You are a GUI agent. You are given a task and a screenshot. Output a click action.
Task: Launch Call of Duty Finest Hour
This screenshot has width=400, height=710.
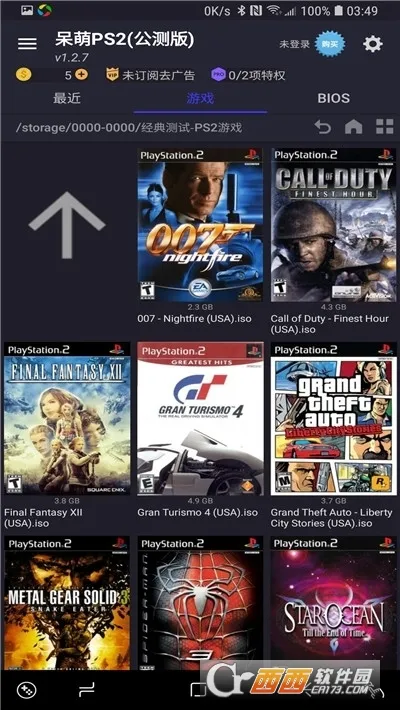pos(333,225)
